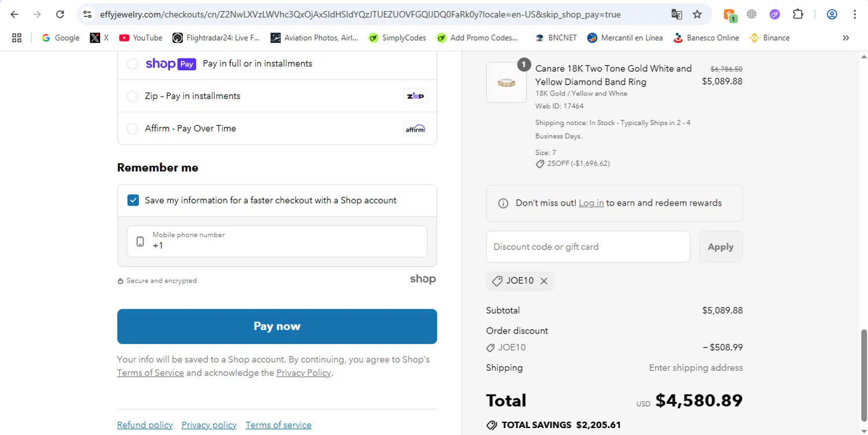Screen dimensions: 868x435
Task: Click the Canare ring product title
Action: click(x=613, y=75)
